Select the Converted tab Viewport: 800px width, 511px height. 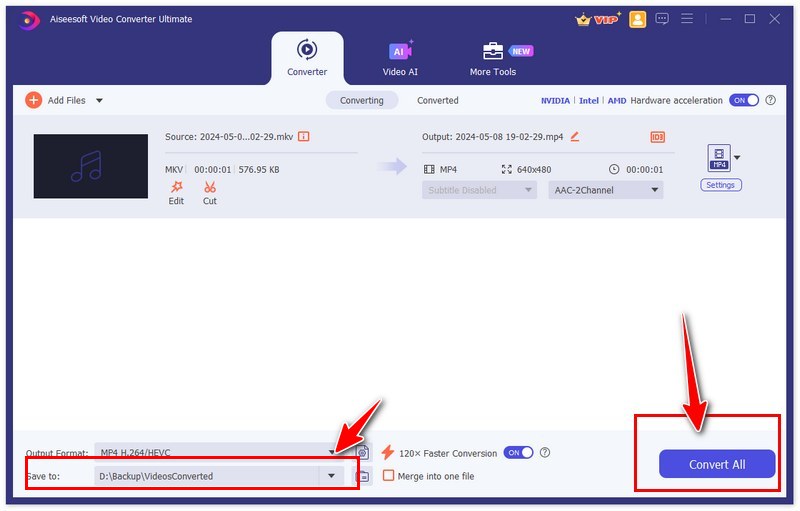pos(438,100)
